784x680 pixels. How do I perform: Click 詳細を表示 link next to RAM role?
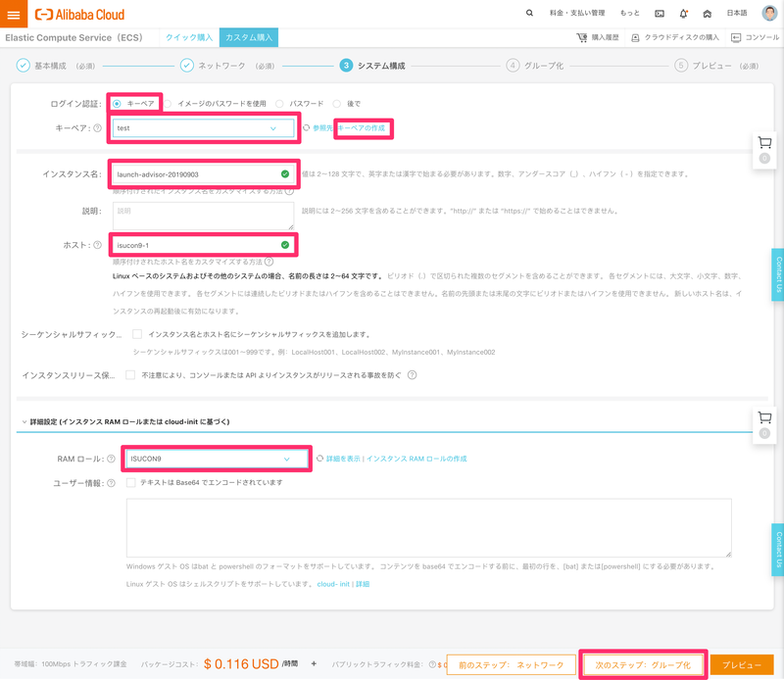(x=343, y=459)
